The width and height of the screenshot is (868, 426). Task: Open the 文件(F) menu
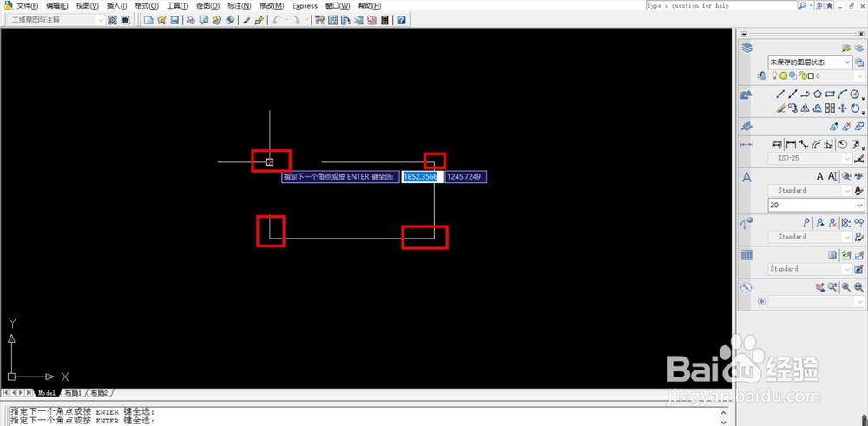(x=28, y=5)
